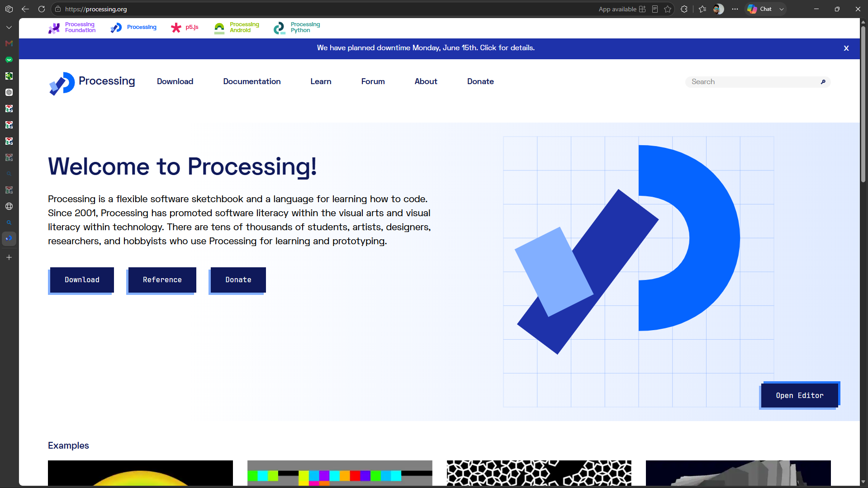Open the About menu item
Screen dimensions: 868x488
pos(426,81)
